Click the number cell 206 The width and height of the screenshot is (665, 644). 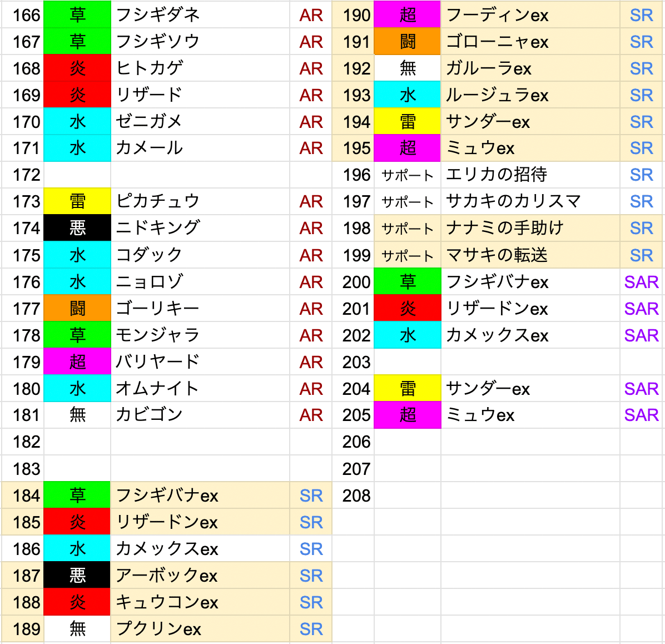pos(353,442)
